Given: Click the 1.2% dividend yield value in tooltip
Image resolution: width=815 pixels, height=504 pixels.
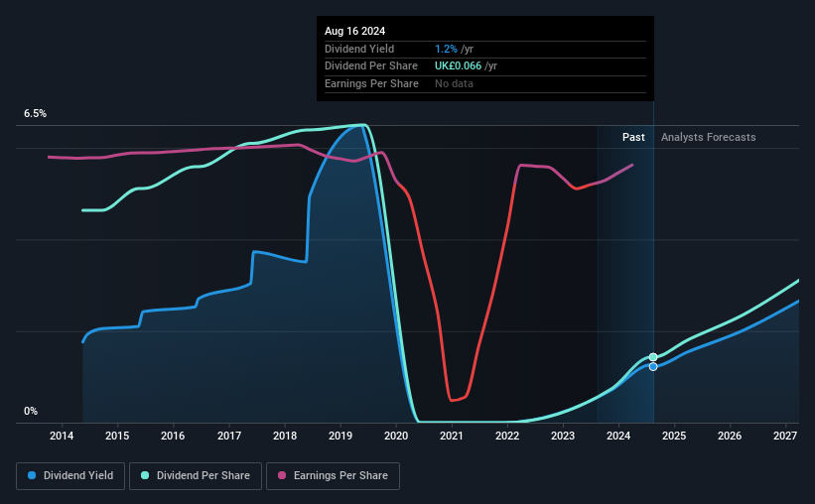Looking at the screenshot, I should 446,49.
